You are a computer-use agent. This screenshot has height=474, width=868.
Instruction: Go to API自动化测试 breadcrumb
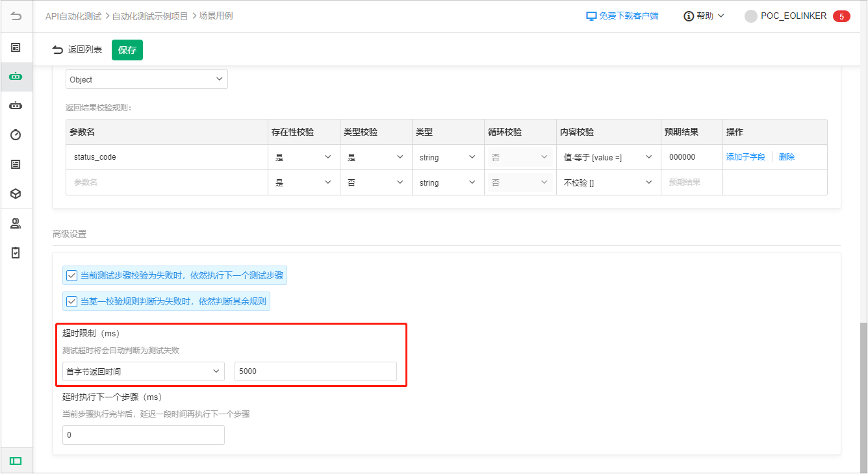pyautogui.click(x=73, y=16)
